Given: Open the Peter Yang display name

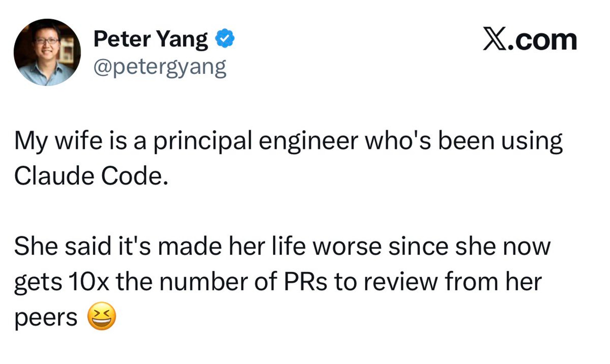Looking at the screenshot, I should point(150,39).
